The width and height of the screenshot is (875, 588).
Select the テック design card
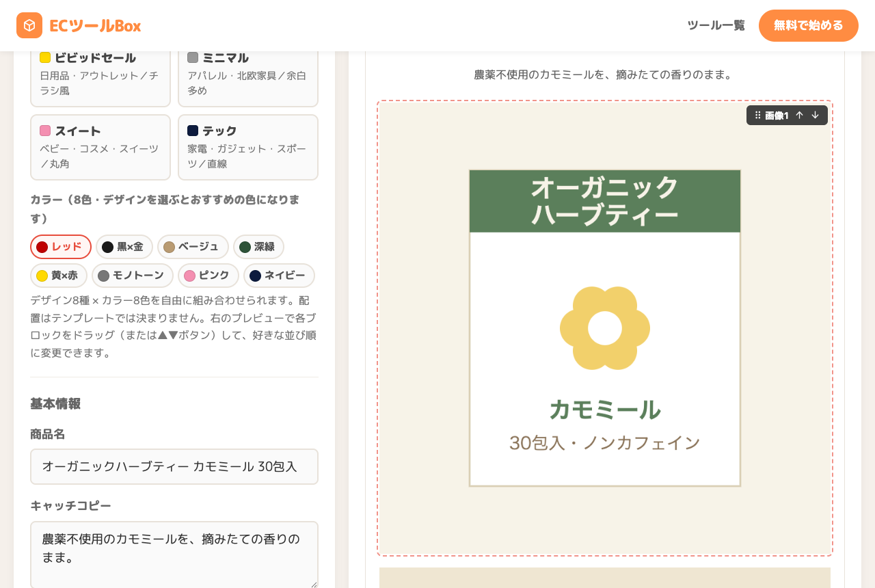(248, 147)
